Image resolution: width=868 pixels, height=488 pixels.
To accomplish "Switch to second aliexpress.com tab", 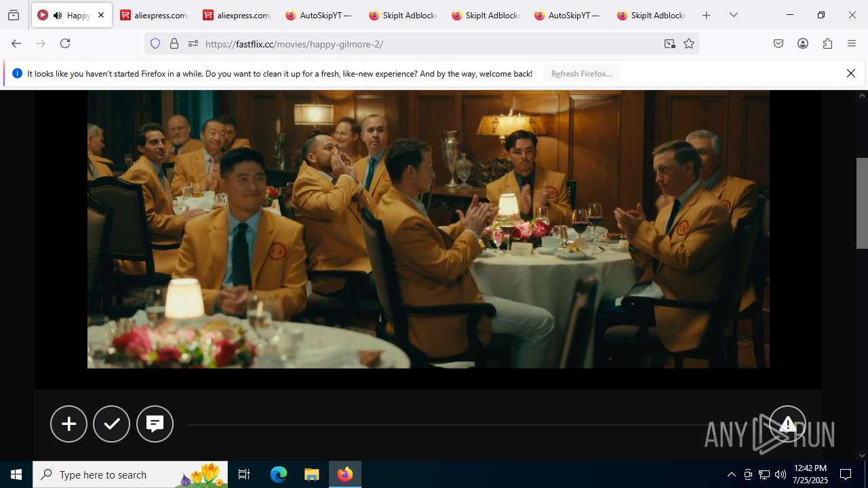I will (x=237, y=15).
